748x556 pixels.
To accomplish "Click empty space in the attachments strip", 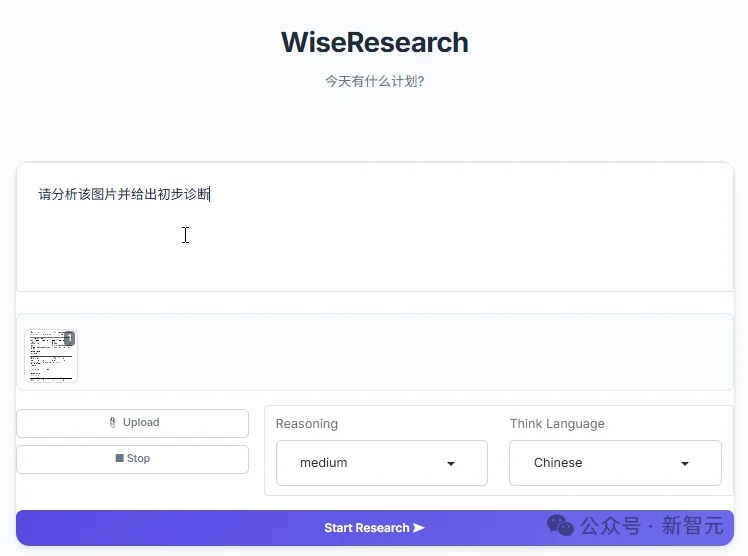I will (x=400, y=352).
